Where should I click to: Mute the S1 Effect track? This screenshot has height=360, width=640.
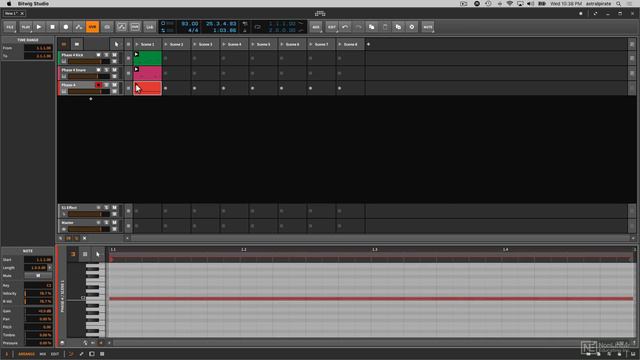[114, 208]
